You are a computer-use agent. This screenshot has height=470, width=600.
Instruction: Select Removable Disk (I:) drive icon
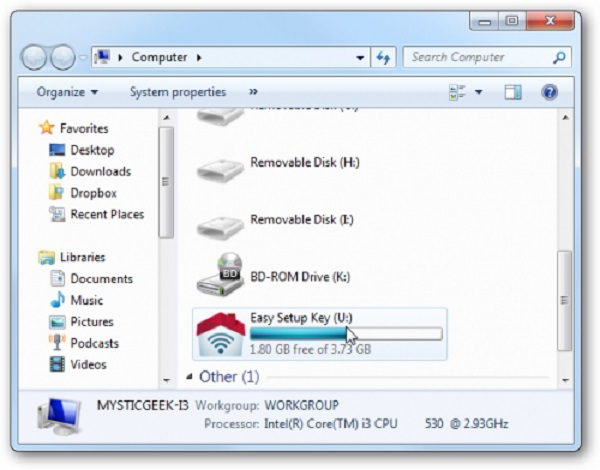[x=219, y=224]
